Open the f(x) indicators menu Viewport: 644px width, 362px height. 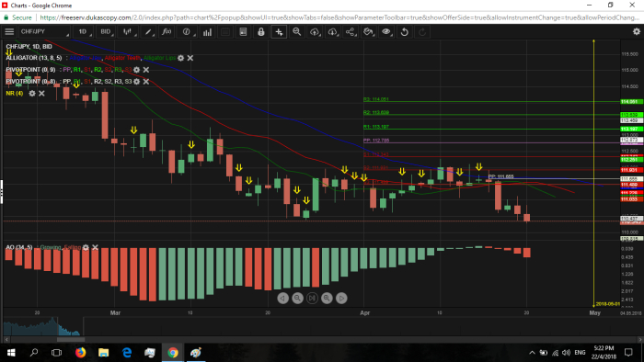(x=167, y=31)
